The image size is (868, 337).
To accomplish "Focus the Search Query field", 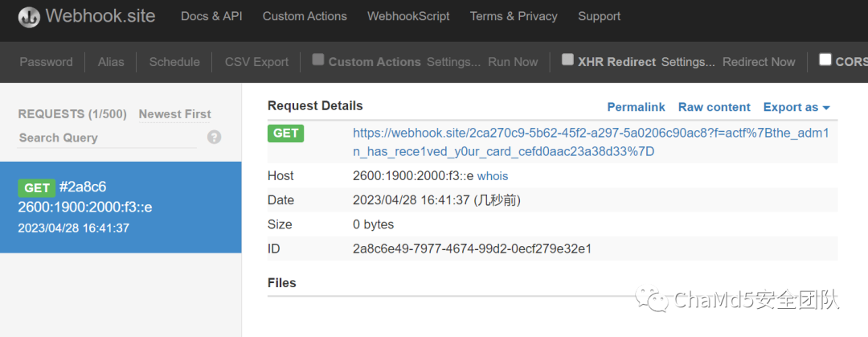I will 107,138.
